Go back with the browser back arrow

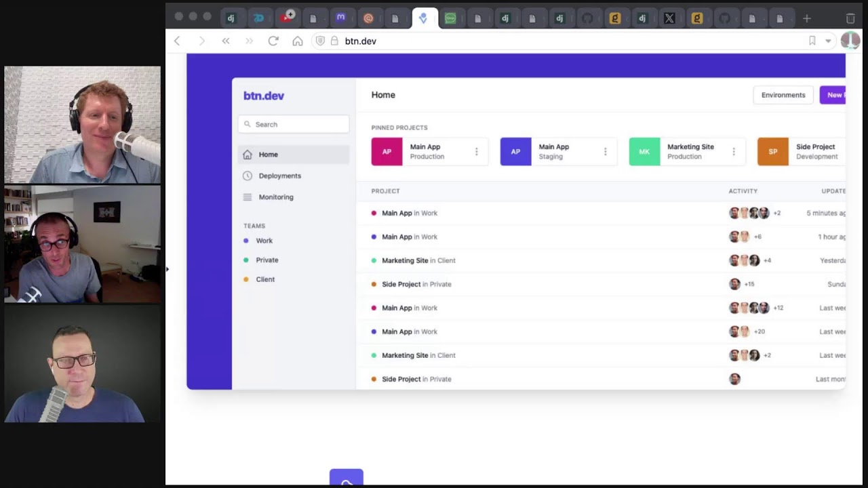coord(178,41)
